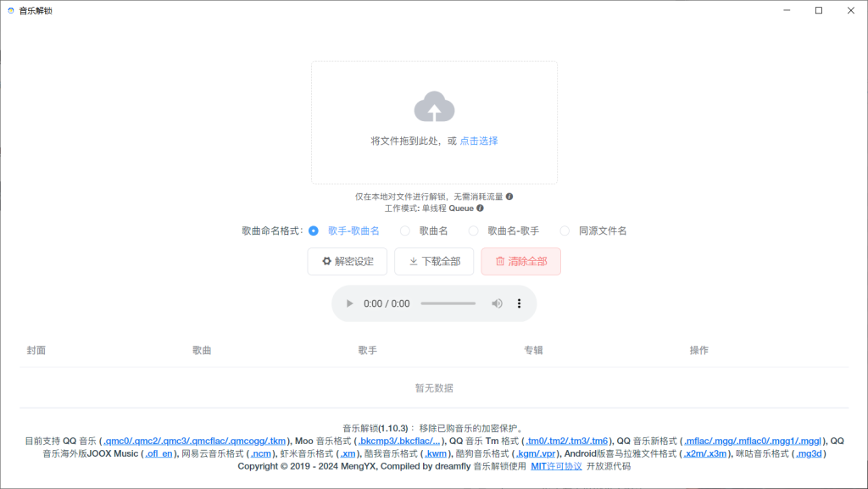Open the three-dot player options menu

(519, 303)
